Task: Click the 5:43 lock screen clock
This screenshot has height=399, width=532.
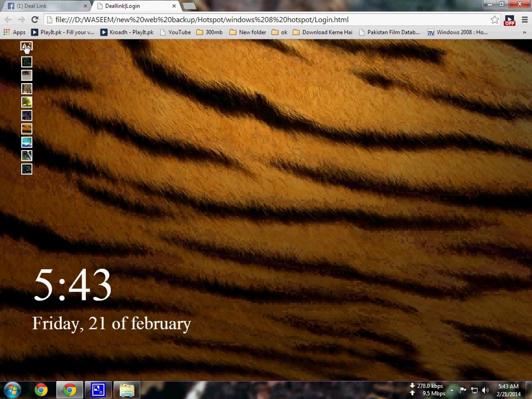Action: tap(73, 285)
